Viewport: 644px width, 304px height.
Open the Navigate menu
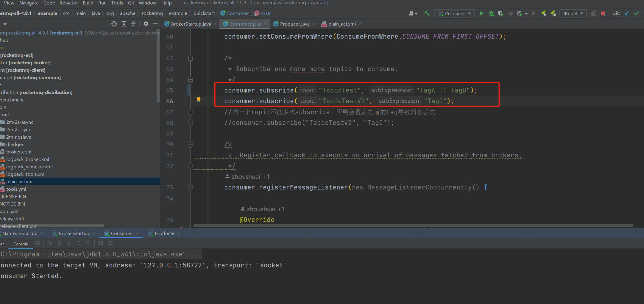tap(29, 3)
